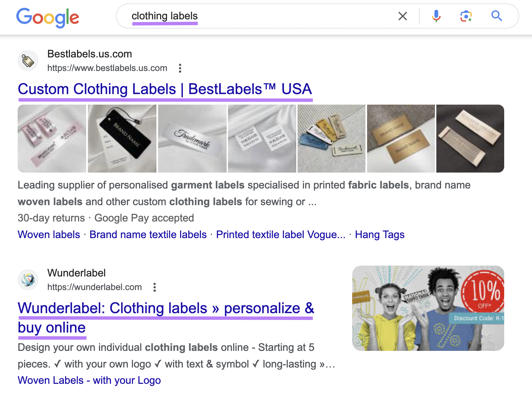Open the white Trademark label thumbnail
This screenshot has width=532, height=394.
[x=192, y=139]
